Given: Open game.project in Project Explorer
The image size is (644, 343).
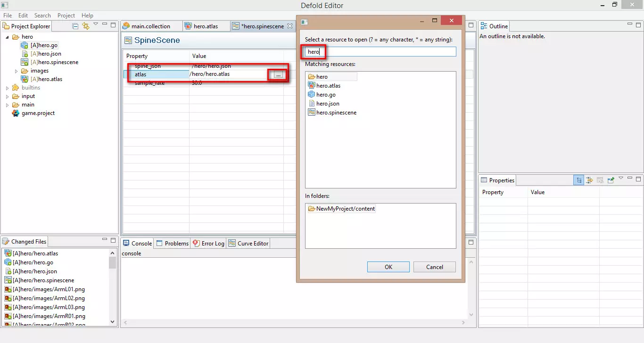Looking at the screenshot, I should [38, 113].
